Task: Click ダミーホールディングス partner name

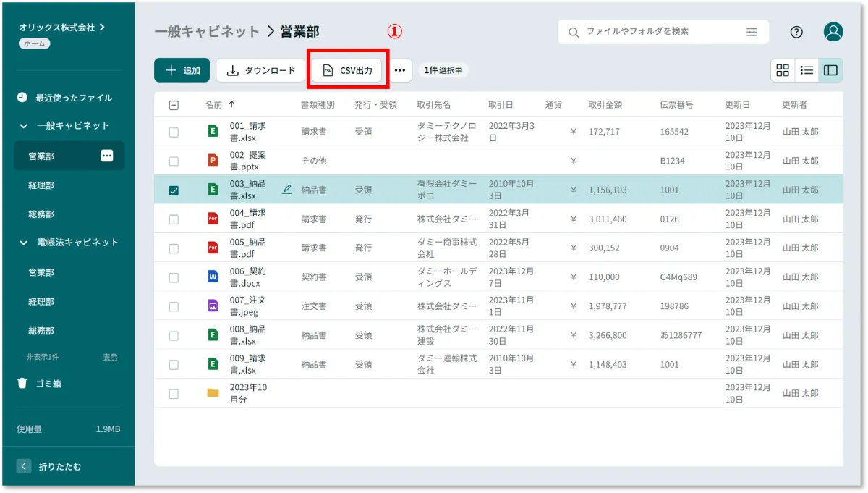Action: click(446, 277)
